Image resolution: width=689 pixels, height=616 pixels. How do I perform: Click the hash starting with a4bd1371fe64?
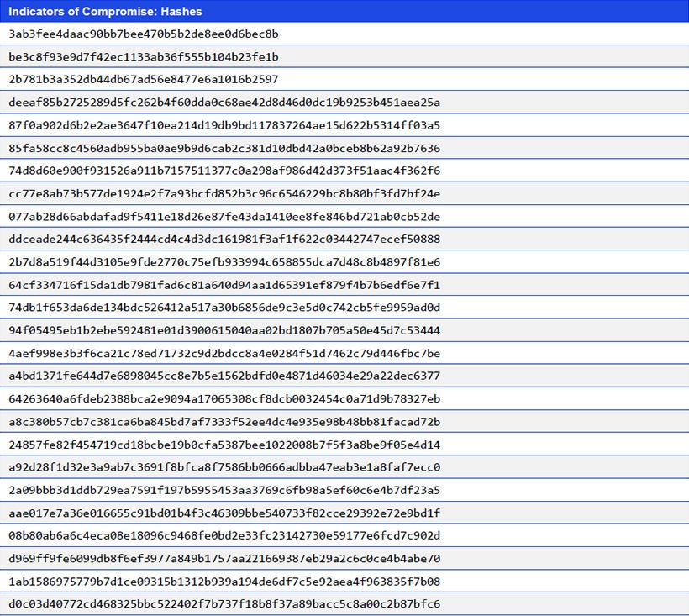(x=224, y=376)
